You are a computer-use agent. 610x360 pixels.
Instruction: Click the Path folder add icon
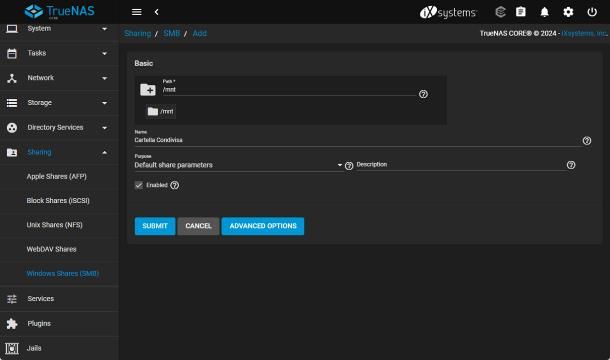coord(148,90)
